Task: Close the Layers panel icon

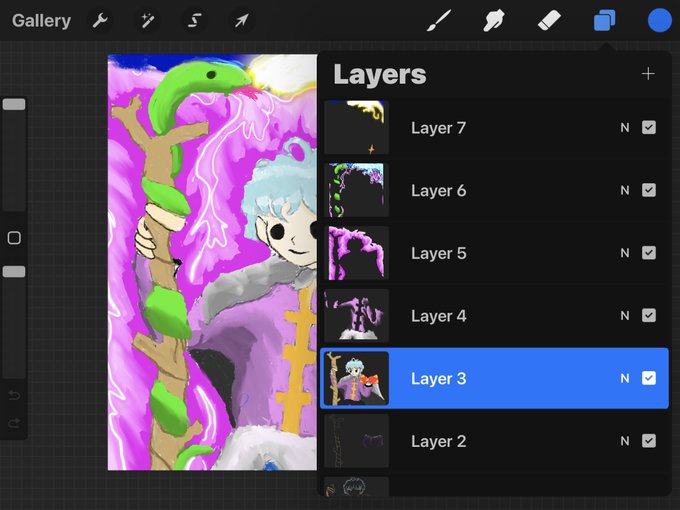Action: click(605, 20)
